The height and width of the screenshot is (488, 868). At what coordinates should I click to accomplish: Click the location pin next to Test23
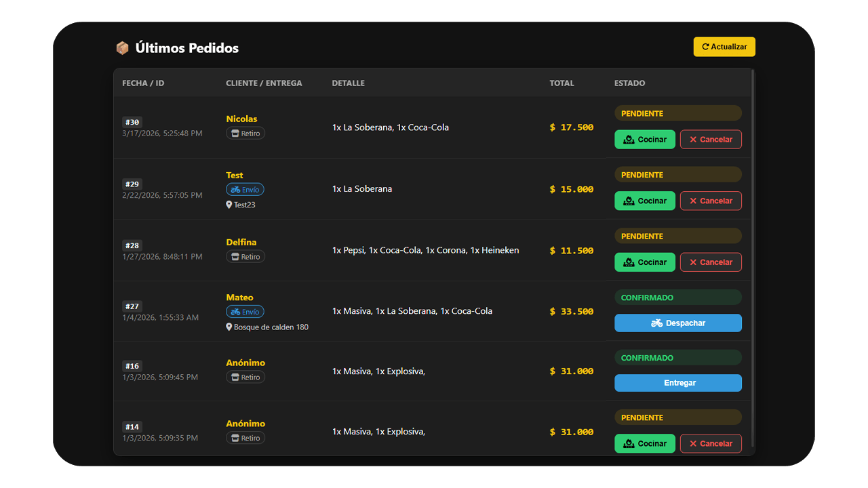[229, 205]
